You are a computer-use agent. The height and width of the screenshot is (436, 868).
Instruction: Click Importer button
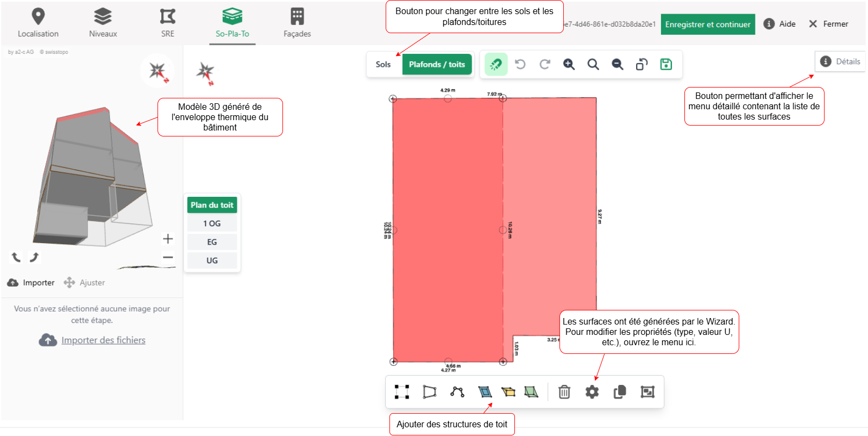point(31,283)
